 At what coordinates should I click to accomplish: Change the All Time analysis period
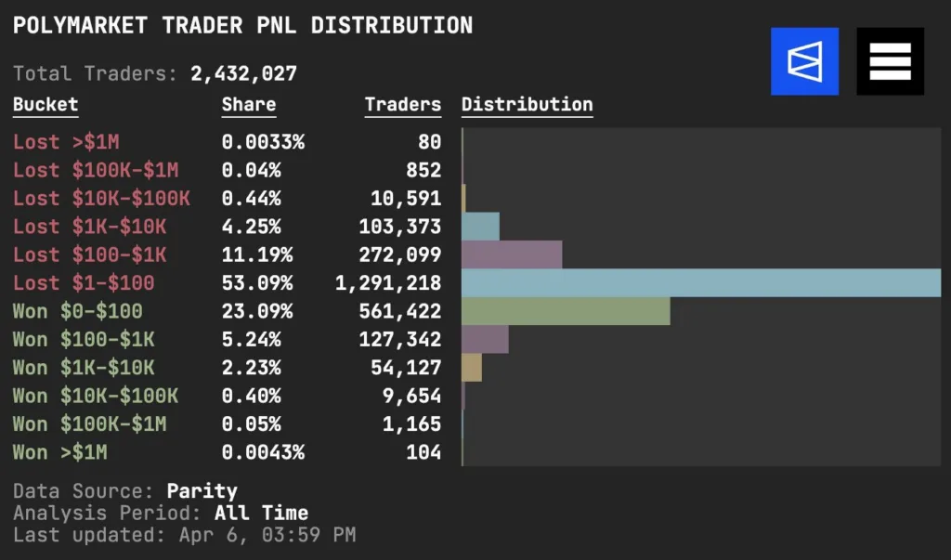click(261, 513)
